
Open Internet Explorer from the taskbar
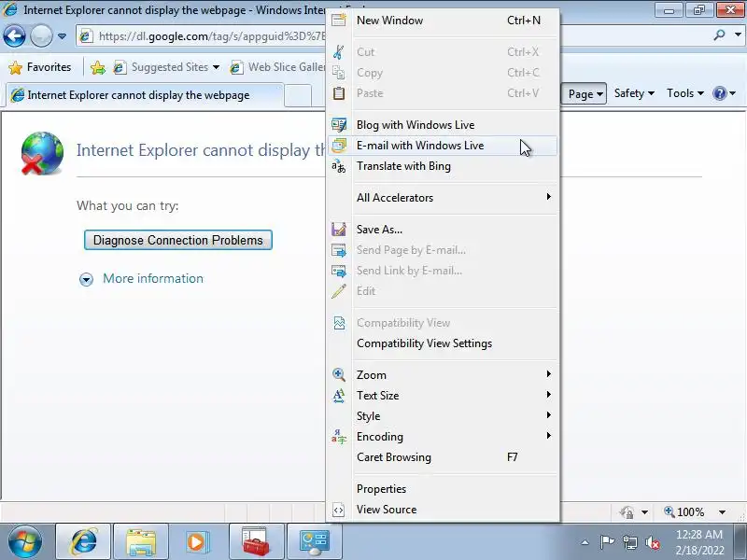pos(83,541)
